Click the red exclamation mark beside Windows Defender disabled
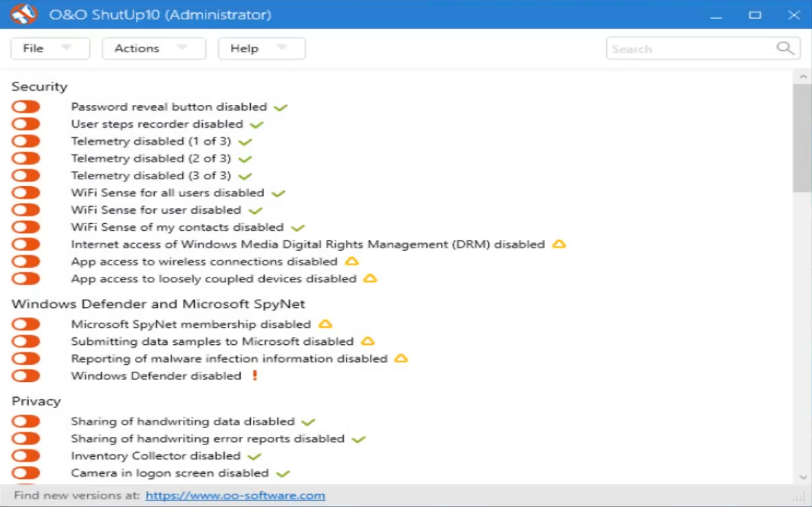The image size is (812, 507). point(255,376)
